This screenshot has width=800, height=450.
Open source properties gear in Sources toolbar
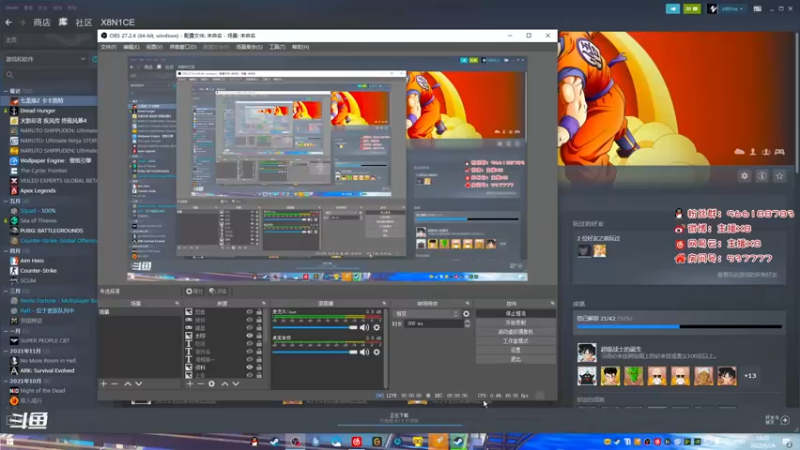tap(212, 384)
